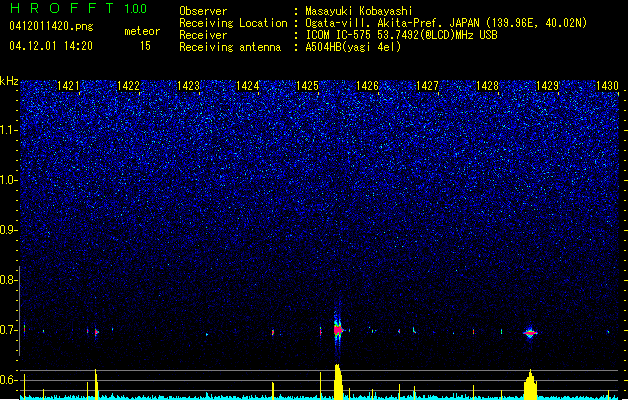Image resolution: width=629 pixels, height=400 pixels.
Task: Select the Ogata-vill. Akita-Pref. JAPAN location text
Action: click(x=446, y=23)
